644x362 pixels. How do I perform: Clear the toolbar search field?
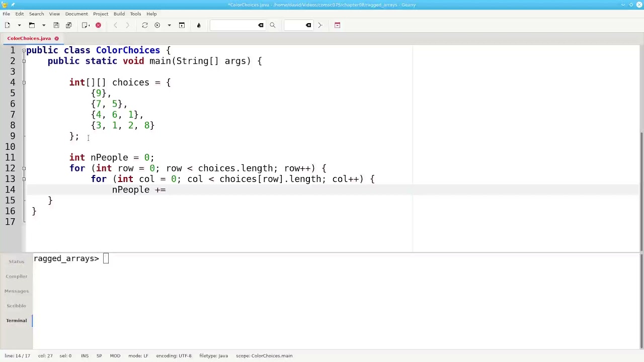pos(261,25)
